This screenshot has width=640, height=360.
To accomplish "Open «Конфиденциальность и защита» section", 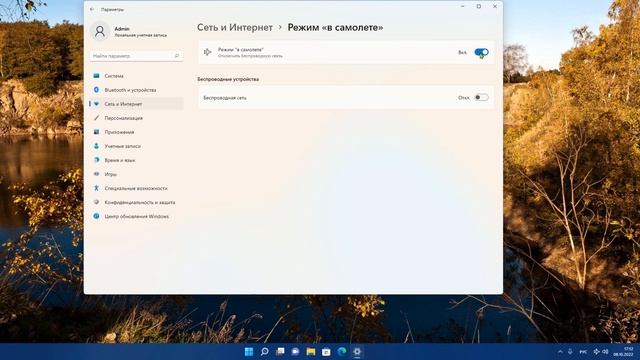I will click(x=136, y=202).
